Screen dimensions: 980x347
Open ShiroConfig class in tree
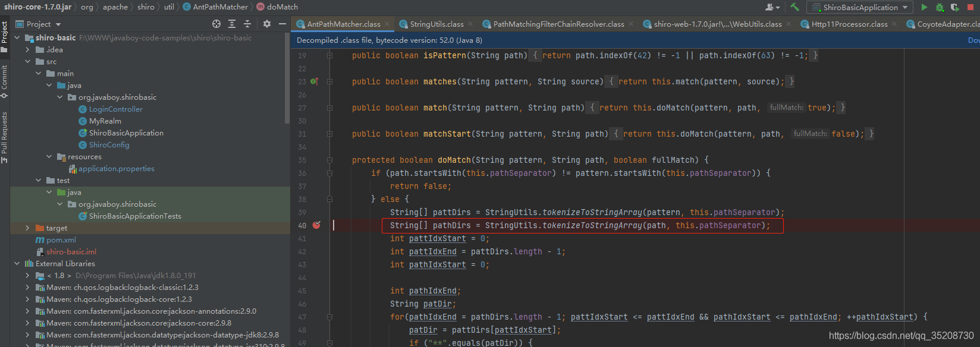coord(109,144)
